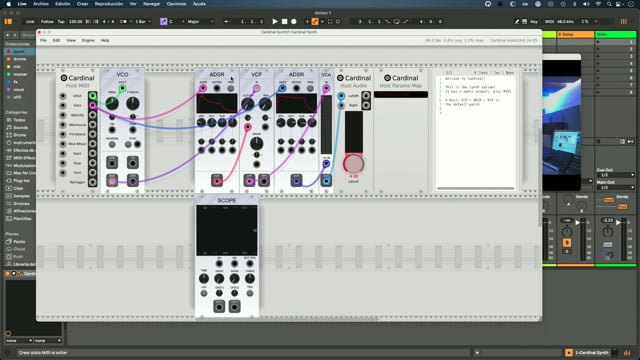Click the SCOPE module display
This screenshot has width=640, height=360.
click(x=227, y=230)
